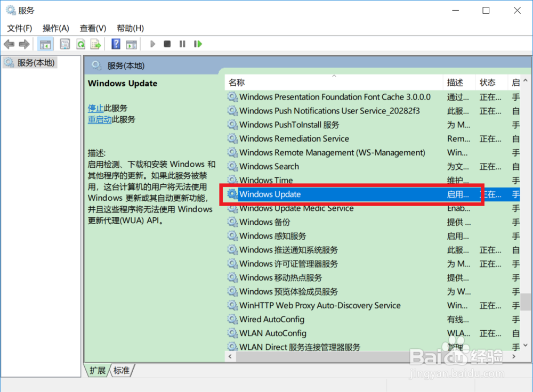Select Windows Update Medic Service row

[x=373, y=208]
